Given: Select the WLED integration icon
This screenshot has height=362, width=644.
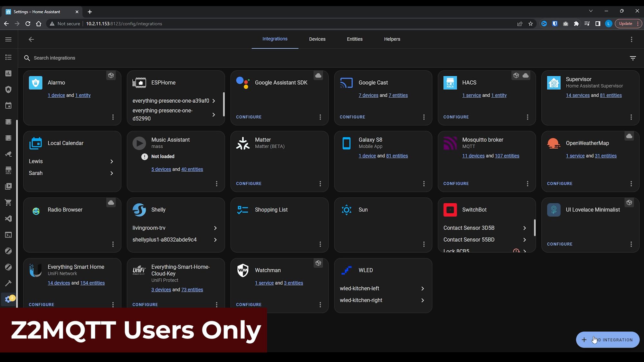Looking at the screenshot, I should tap(346, 270).
